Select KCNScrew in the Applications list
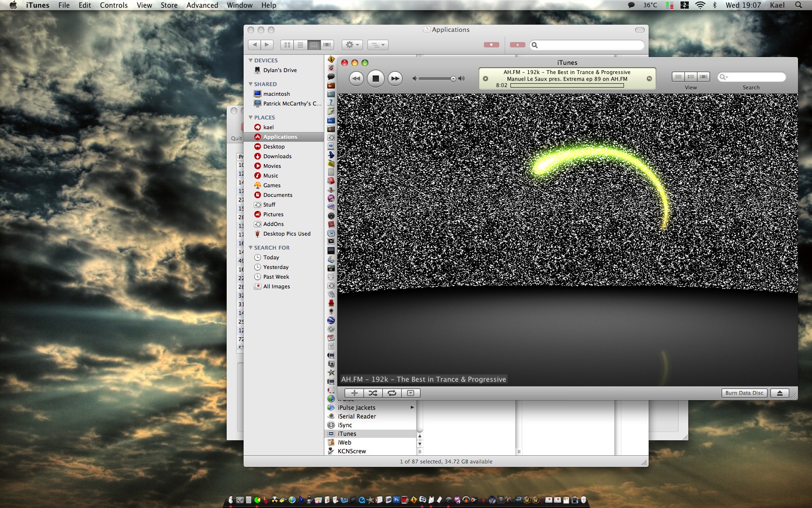 click(370, 451)
